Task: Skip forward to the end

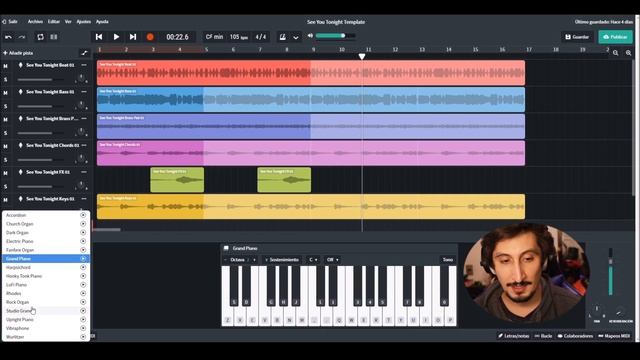Action: [133, 37]
